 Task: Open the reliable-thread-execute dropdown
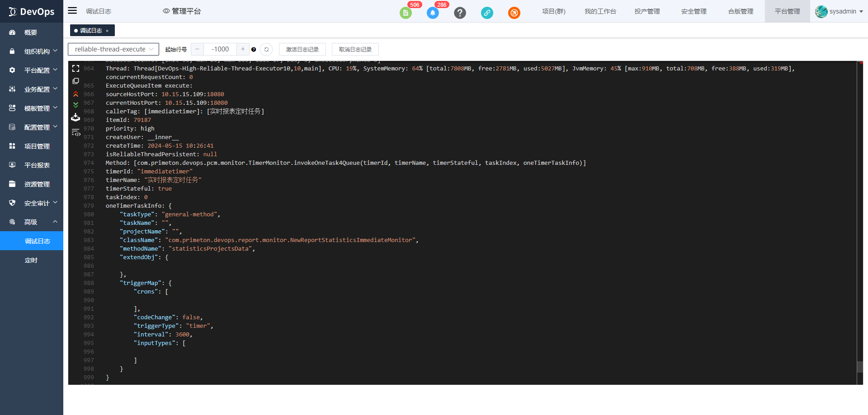click(x=113, y=49)
